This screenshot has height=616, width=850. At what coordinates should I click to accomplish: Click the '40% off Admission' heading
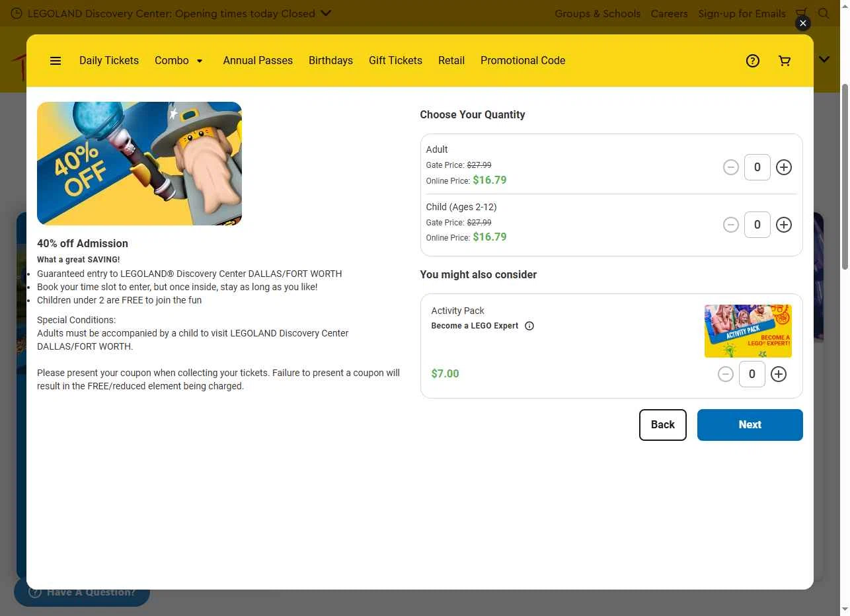(x=83, y=243)
